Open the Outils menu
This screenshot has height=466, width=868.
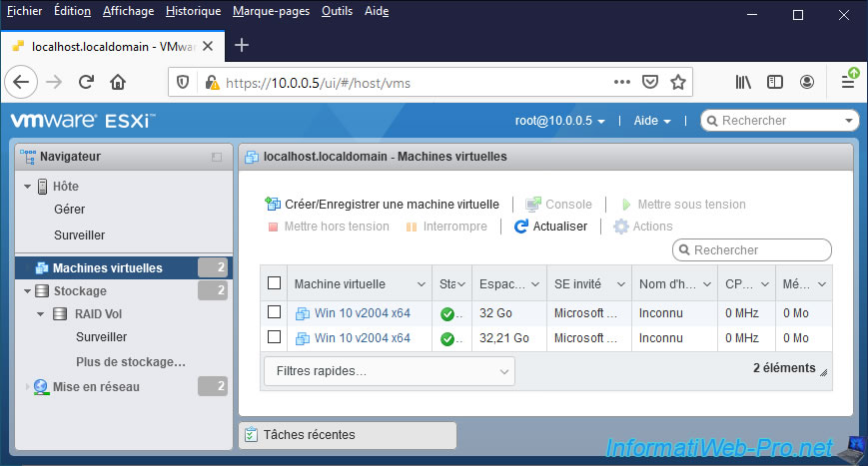[338, 11]
